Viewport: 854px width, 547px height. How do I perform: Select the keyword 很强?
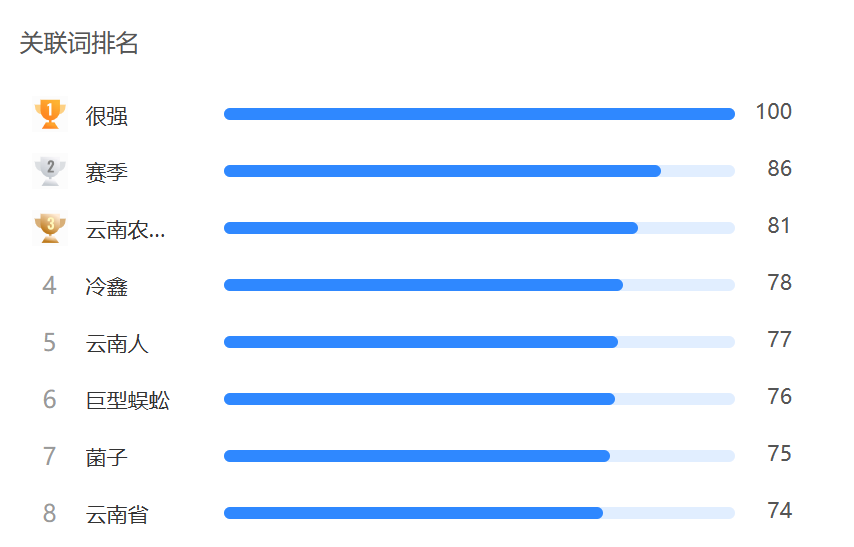tap(107, 116)
